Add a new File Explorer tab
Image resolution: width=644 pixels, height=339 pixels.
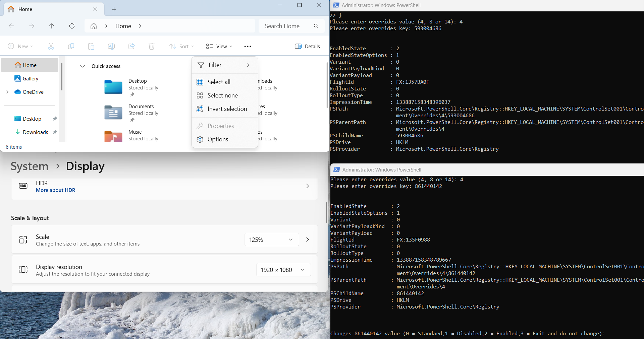114,9
